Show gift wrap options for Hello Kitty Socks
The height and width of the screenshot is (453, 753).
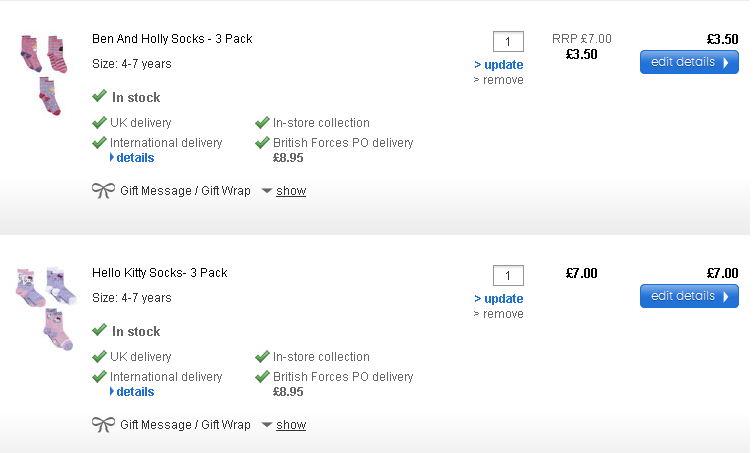[290, 425]
